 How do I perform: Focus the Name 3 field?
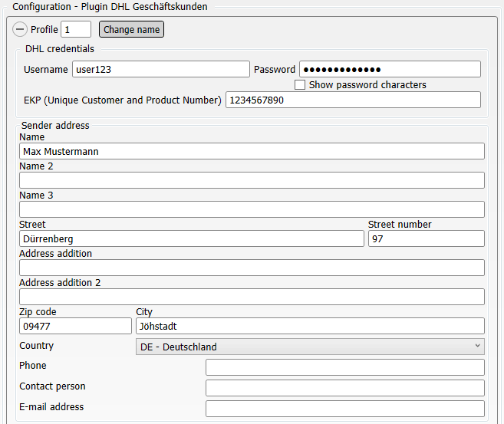click(252, 209)
